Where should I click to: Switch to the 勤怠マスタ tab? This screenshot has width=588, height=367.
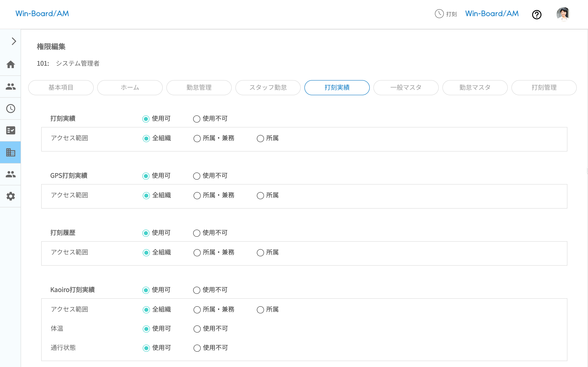[475, 88]
